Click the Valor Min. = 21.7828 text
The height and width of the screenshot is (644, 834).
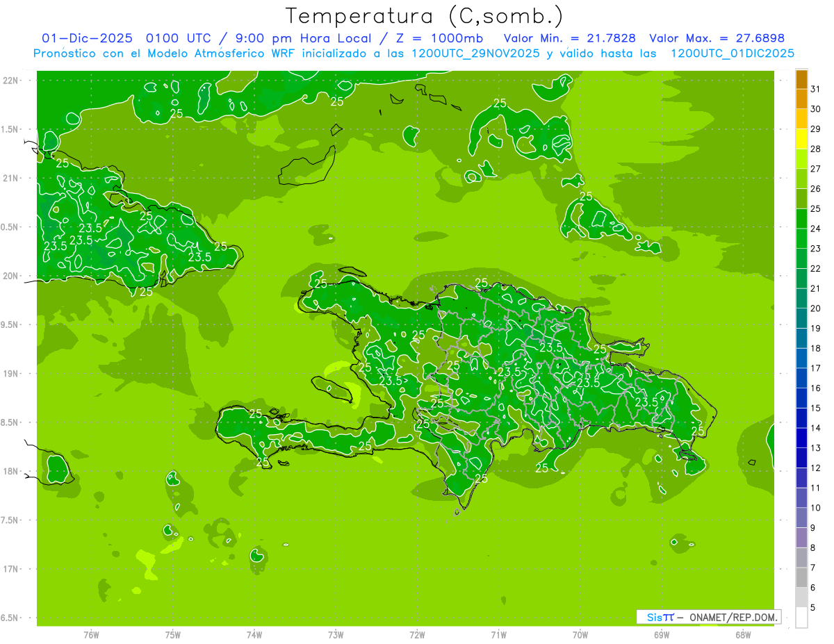click(x=569, y=38)
